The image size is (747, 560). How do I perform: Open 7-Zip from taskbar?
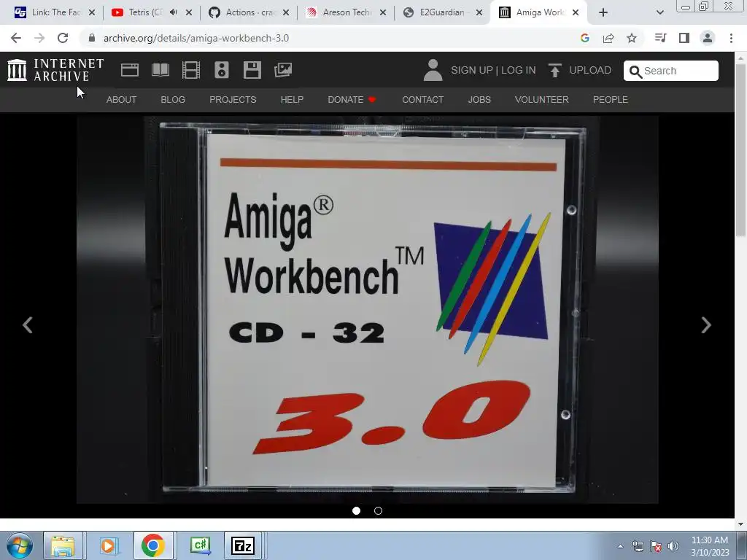[x=242, y=545]
